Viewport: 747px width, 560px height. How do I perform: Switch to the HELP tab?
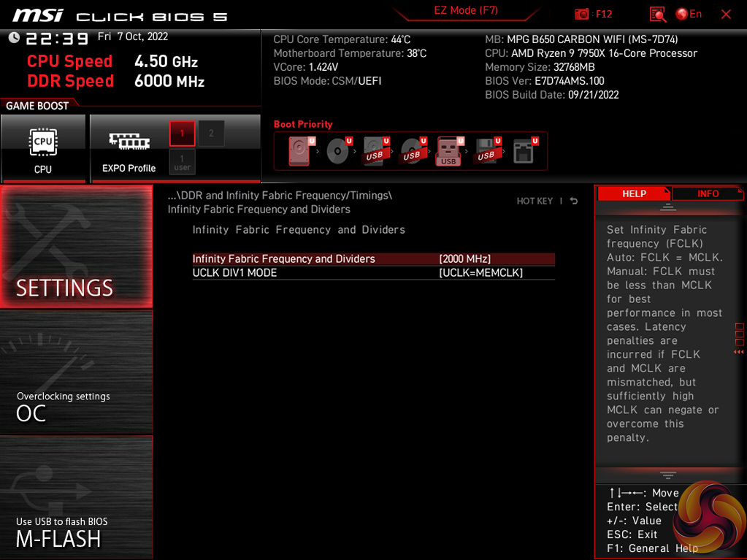coord(634,193)
